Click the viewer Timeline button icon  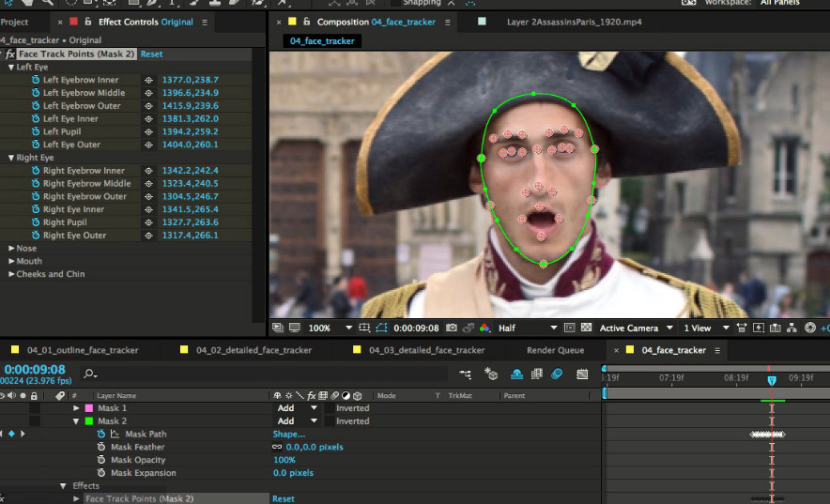pyautogui.click(x=775, y=328)
